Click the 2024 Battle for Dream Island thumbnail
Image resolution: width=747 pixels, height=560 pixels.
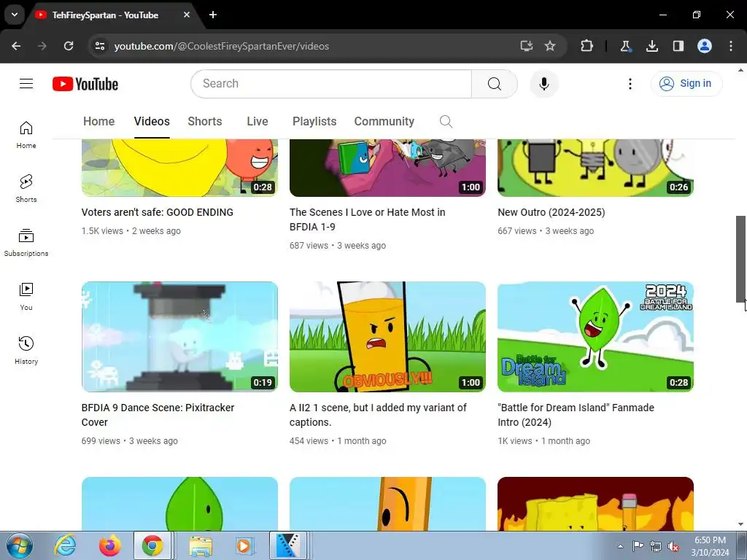click(x=595, y=337)
